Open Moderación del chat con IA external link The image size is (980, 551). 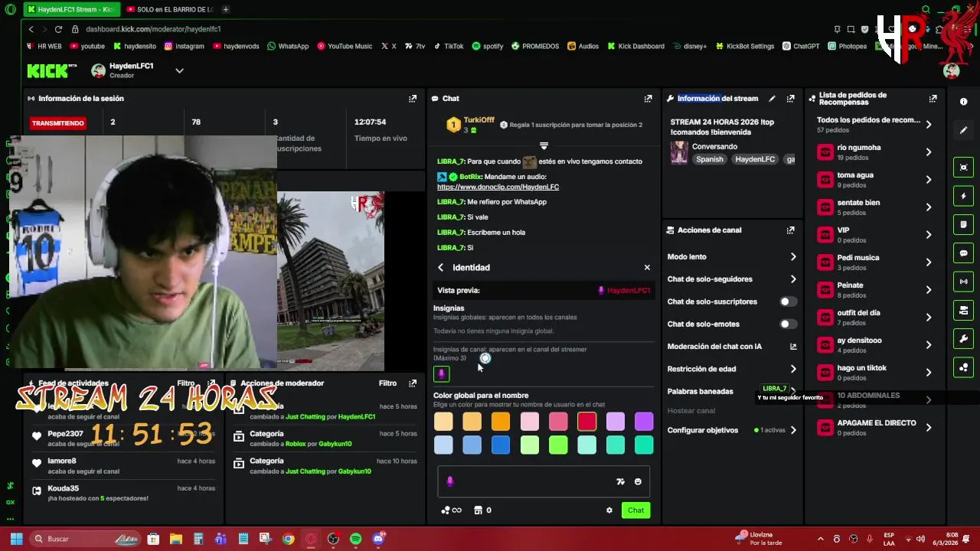[x=793, y=347]
